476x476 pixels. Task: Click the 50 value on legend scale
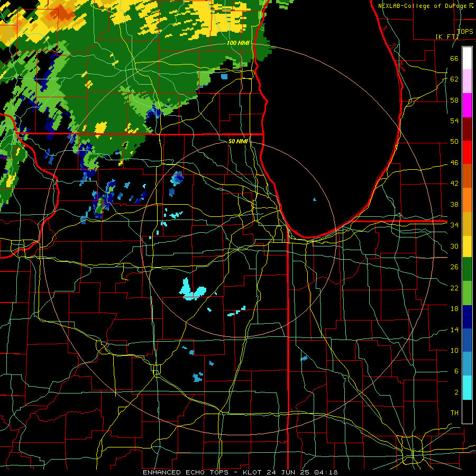(454, 142)
